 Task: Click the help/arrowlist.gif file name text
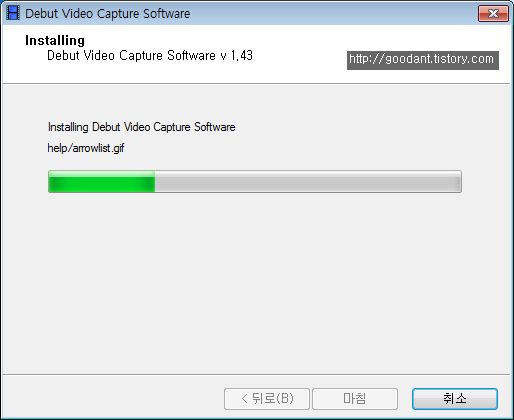point(86,148)
